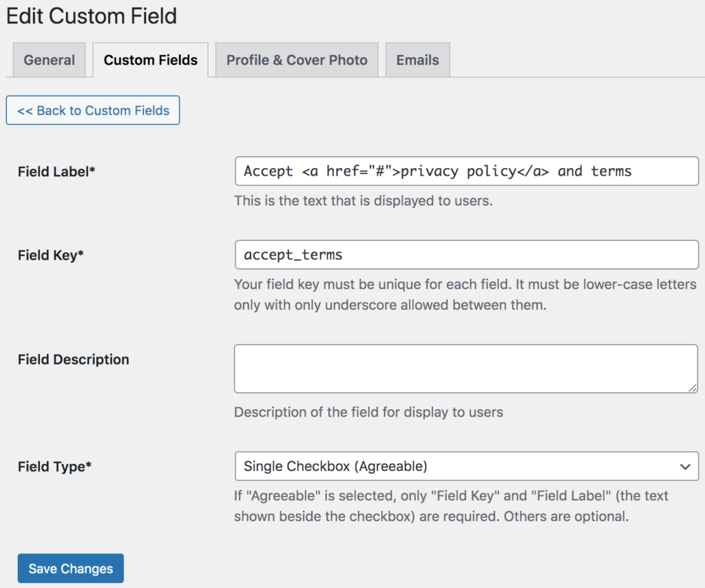This screenshot has width=705, height=588.
Task: Open the Field Type dropdown
Action: pos(467,466)
